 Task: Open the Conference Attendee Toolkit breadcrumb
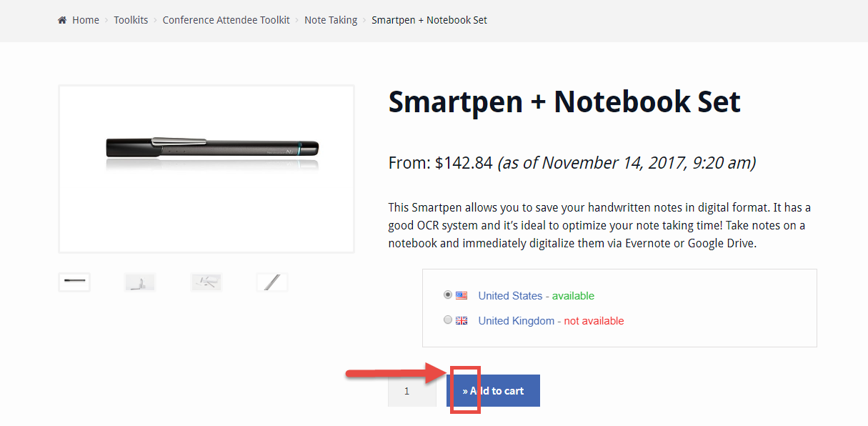(x=226, y=19)
